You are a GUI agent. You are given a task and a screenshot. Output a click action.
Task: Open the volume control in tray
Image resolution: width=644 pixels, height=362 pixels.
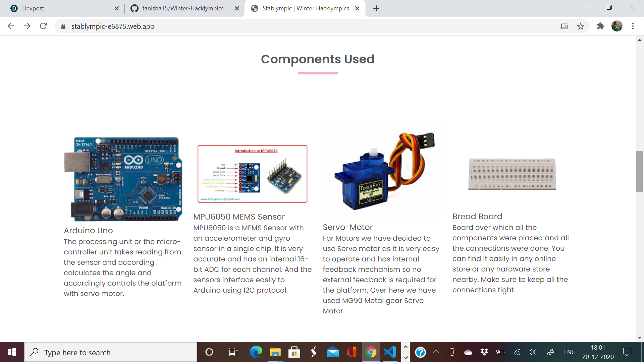coord(532,352)
